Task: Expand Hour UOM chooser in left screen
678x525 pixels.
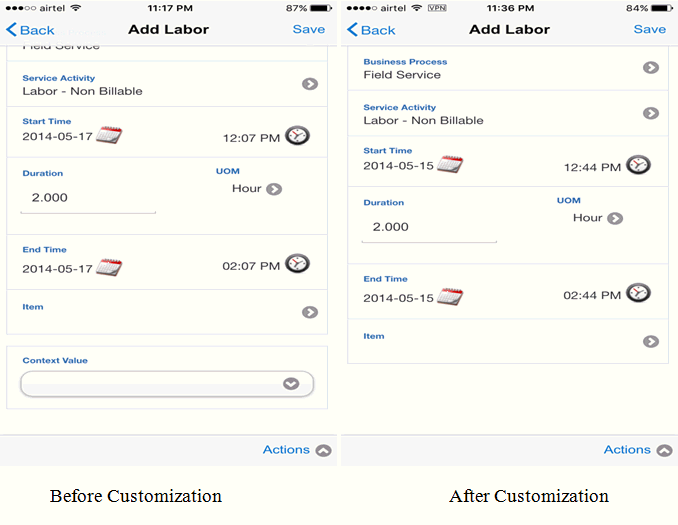Action: click(x=274, y=189)
